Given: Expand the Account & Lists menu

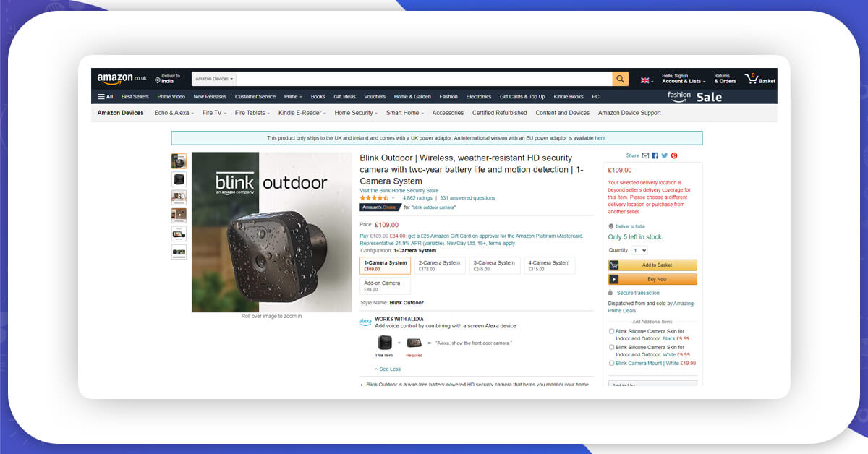Looking at the screenshot, I should [x=684, y=79].
